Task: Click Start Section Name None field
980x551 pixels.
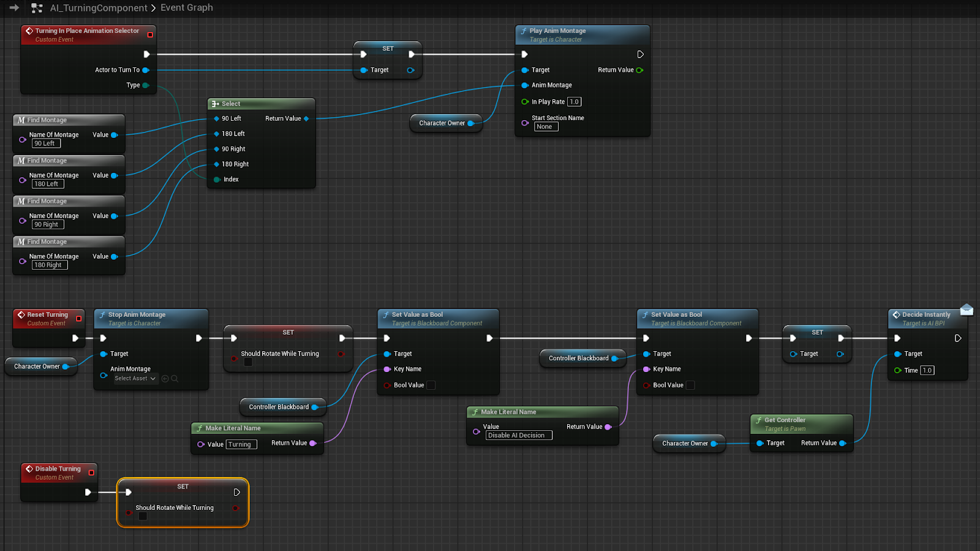Action: (x=546, y=127)
